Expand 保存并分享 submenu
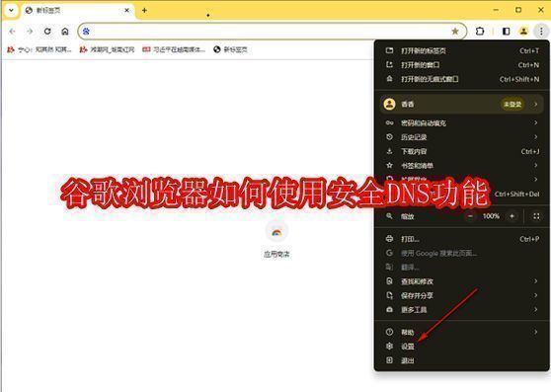The width and height of the screenshot is (551, 392). click(x=462, y=295)
